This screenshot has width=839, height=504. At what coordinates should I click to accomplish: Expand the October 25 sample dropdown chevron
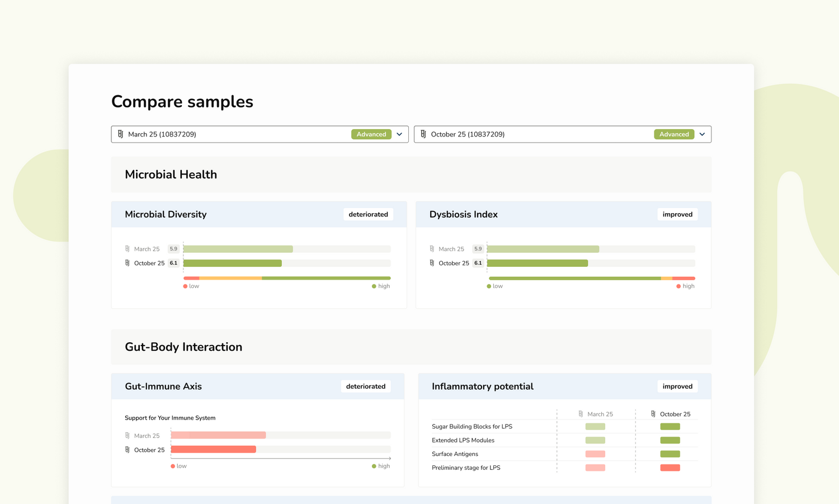pyautogui.click(x=702, y=134)
